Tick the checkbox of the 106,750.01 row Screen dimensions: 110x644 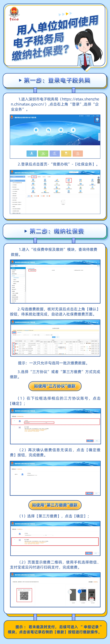pos(14,343)
